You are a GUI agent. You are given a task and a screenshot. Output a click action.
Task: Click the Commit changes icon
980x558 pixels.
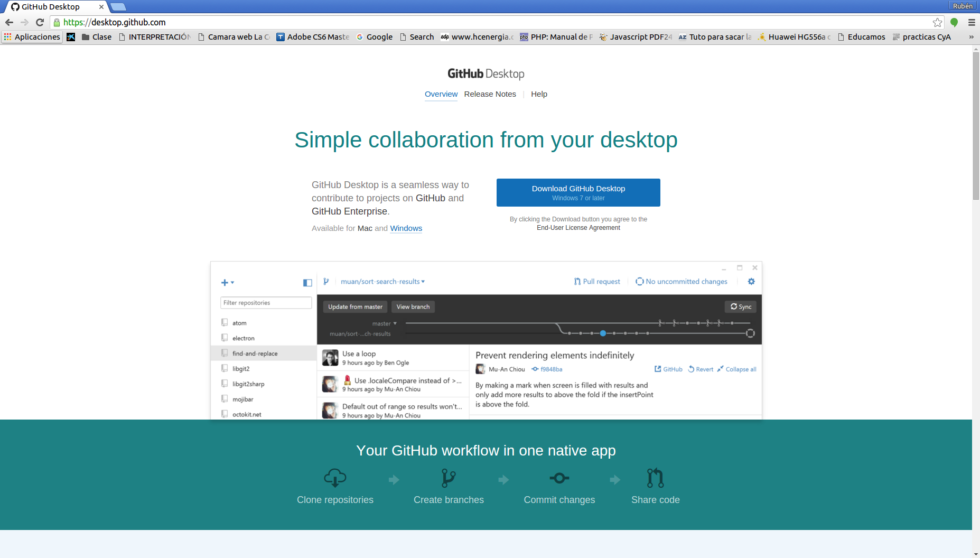coord(559,478)
